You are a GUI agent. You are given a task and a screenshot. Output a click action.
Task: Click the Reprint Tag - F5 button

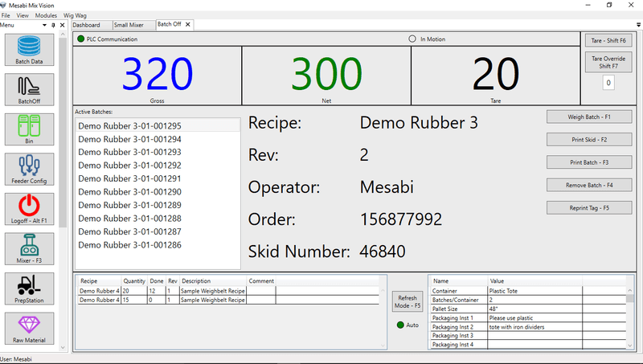589,208
